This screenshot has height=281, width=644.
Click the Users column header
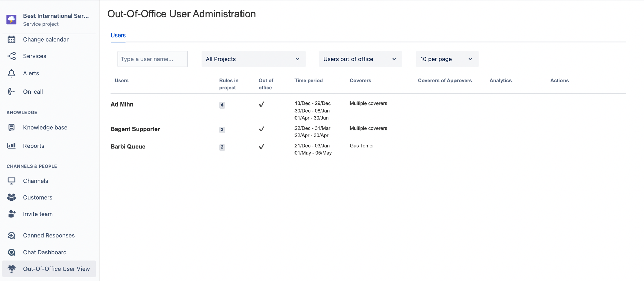coord(121,80)
